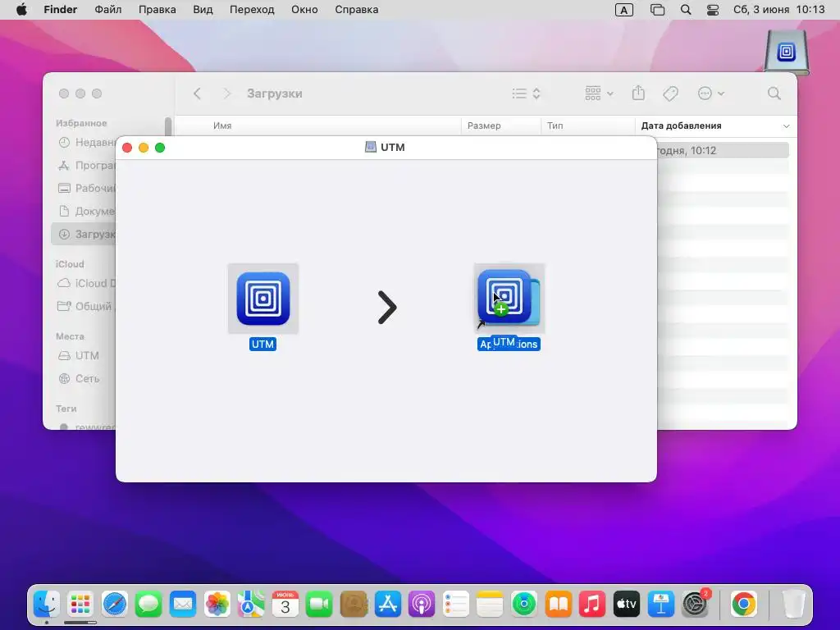Open Photos from the Dock
Image resolution: width=840 pixels, height=630 pixels.
[x=217, y=605]
